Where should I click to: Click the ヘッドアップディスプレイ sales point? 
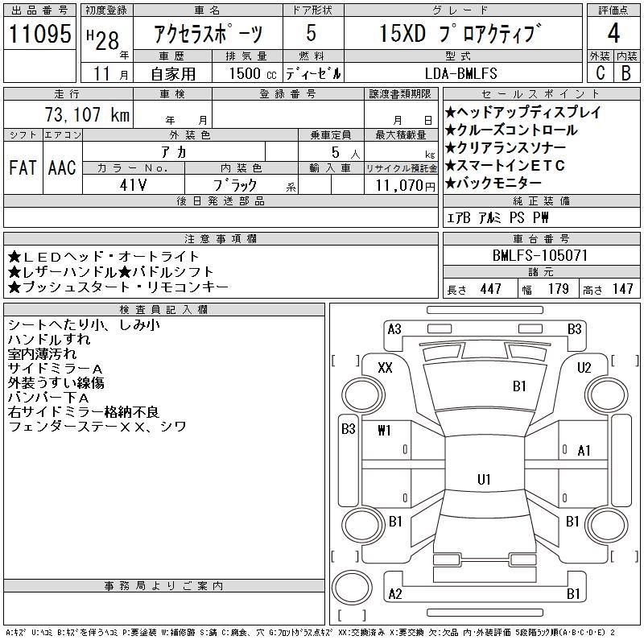point(522,112)
